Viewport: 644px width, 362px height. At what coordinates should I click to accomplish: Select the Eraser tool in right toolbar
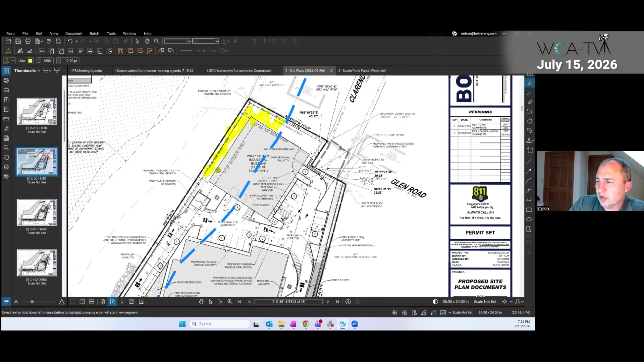(x=530, y=102)
